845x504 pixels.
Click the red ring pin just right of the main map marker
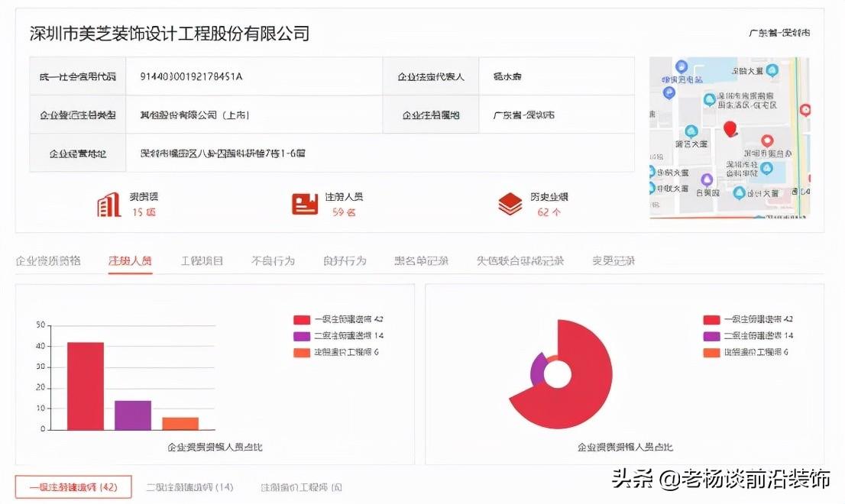(767, 141)
